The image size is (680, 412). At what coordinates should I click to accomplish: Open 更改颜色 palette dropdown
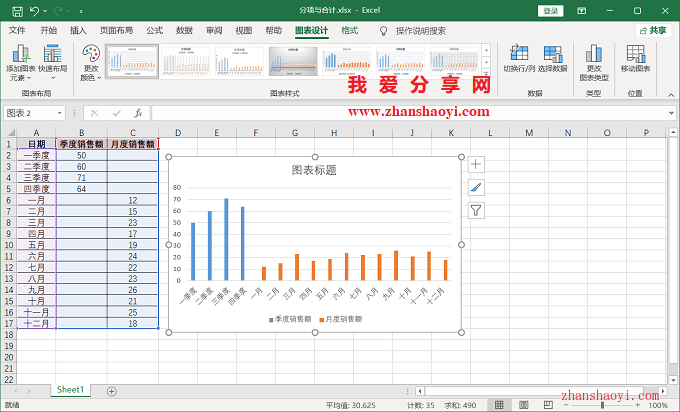[91, 63]
